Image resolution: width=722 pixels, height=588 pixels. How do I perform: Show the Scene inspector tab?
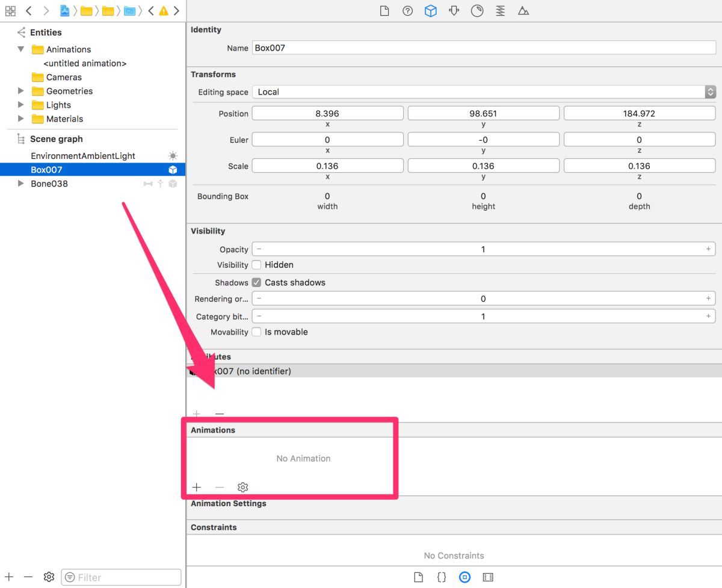tap(523, 11)
